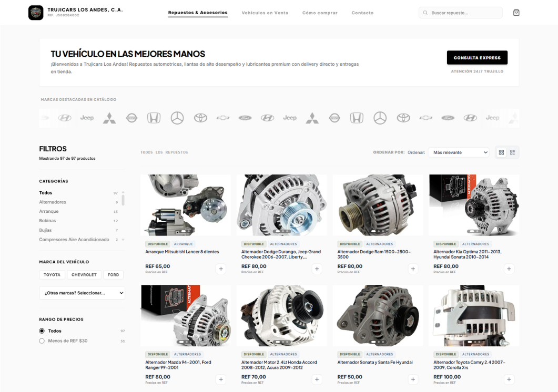Open Repuestos & Accesorios tab
Image resolution: width=558 pixels, height=392 pixels.
coord(198,13)
